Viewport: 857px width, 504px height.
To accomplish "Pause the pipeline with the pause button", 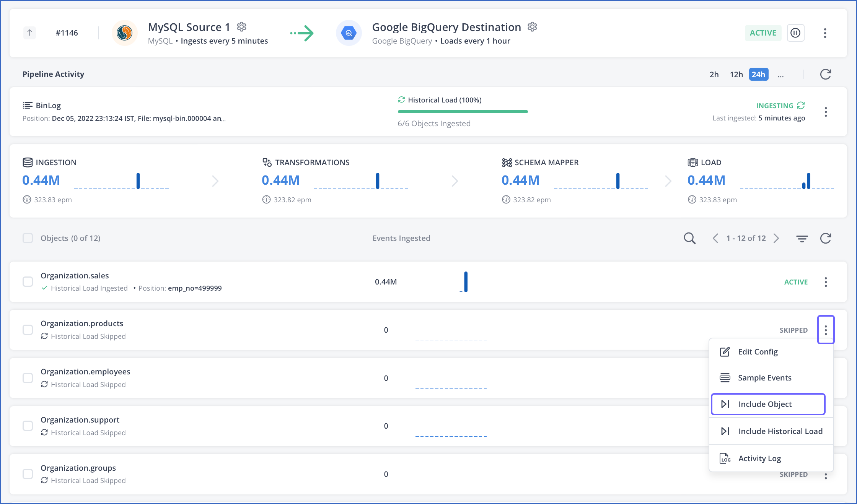I will [796, 33].
